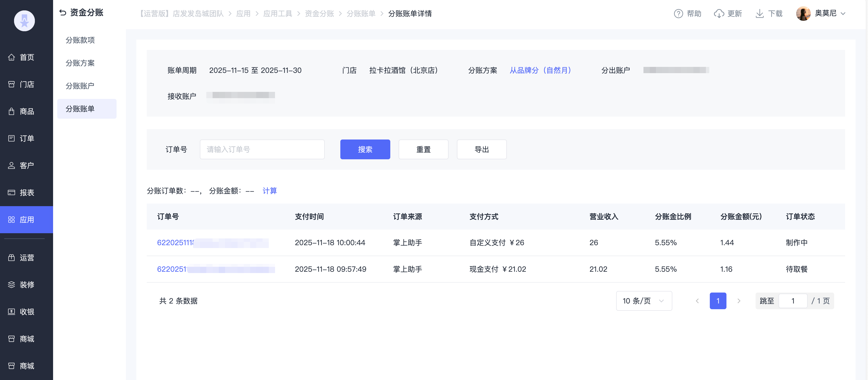Click the 门店 store icon in sidebar
Screen dimensions: 868x380
[11, 84]
